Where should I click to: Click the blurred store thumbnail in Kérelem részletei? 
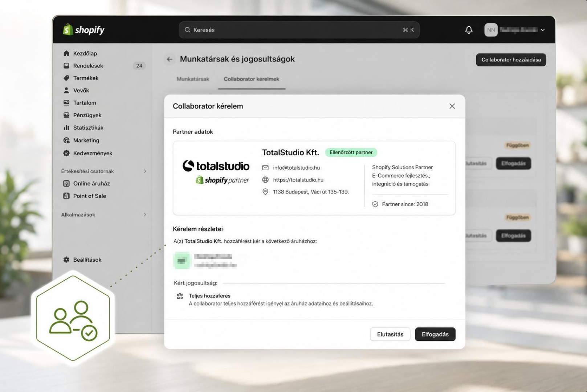[x=182, y=260]
